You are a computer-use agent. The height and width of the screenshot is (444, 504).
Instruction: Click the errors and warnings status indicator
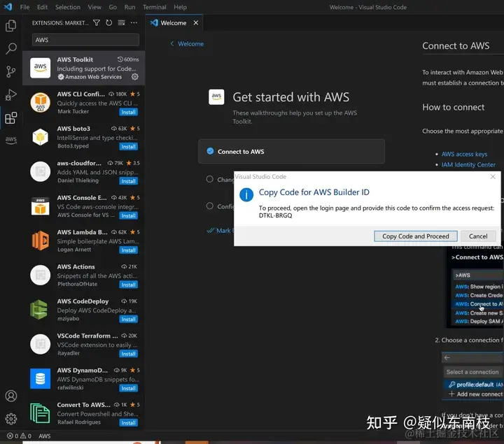pos(20,436)
